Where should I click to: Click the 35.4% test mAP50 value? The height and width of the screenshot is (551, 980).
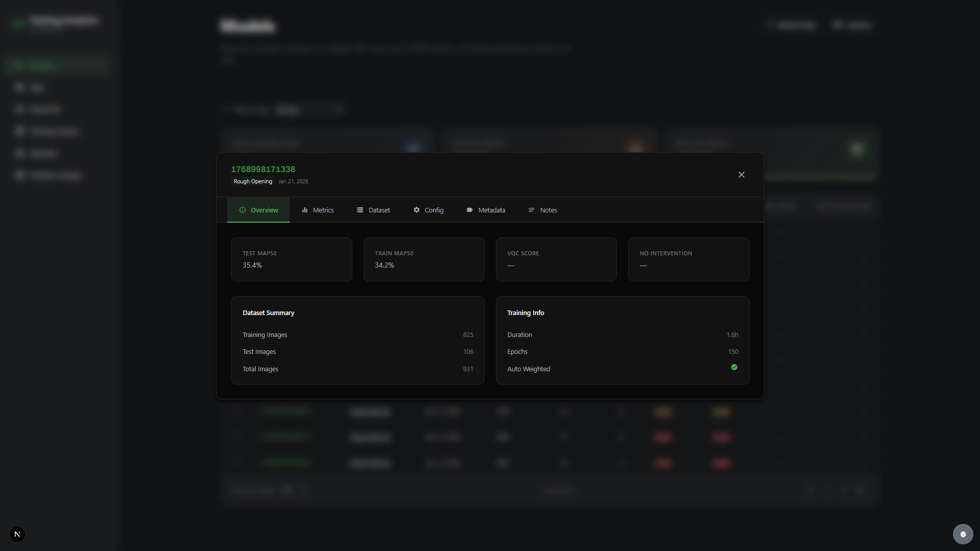pos(252,265)
